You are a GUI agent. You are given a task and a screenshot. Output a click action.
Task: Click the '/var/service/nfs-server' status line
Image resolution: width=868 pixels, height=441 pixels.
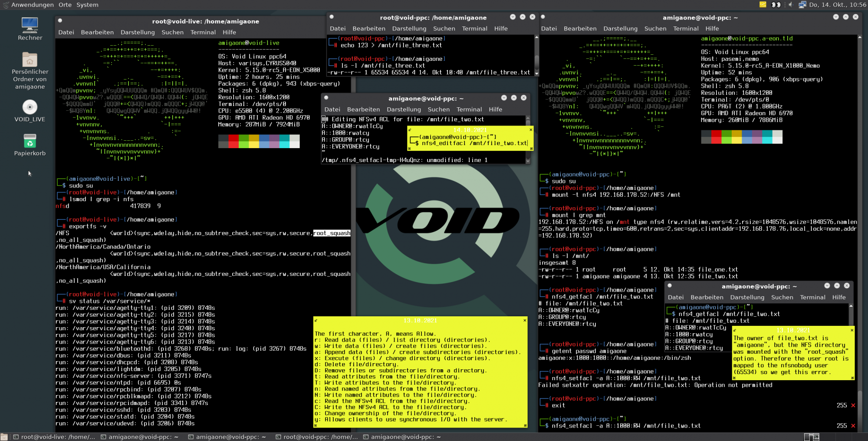[x=134, y=376]
